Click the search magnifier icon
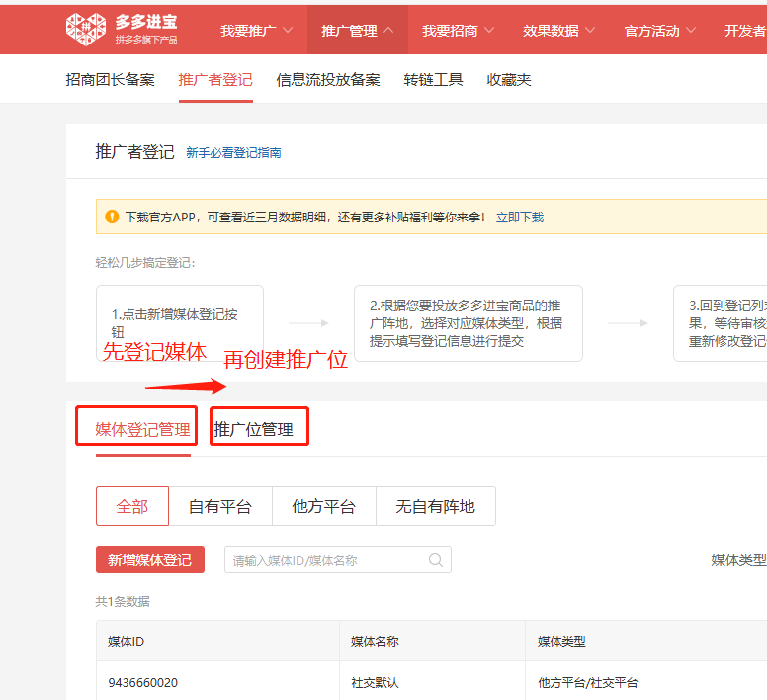The width and height of the screenshot is (767, 700). 436,560
